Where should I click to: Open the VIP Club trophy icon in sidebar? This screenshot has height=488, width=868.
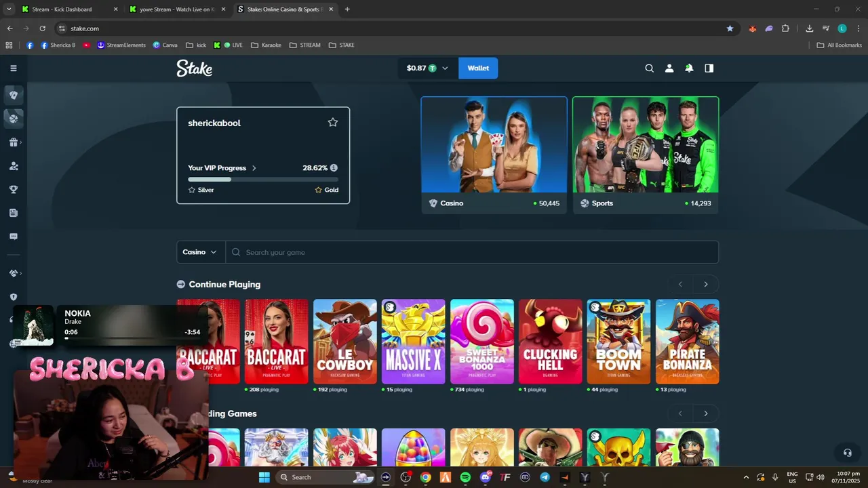click(x=14, y=190)
